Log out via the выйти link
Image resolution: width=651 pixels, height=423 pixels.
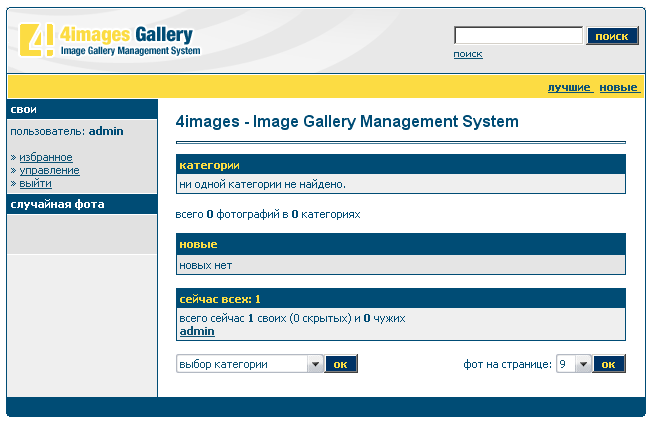pyautogui.click(x=35, y=183)
